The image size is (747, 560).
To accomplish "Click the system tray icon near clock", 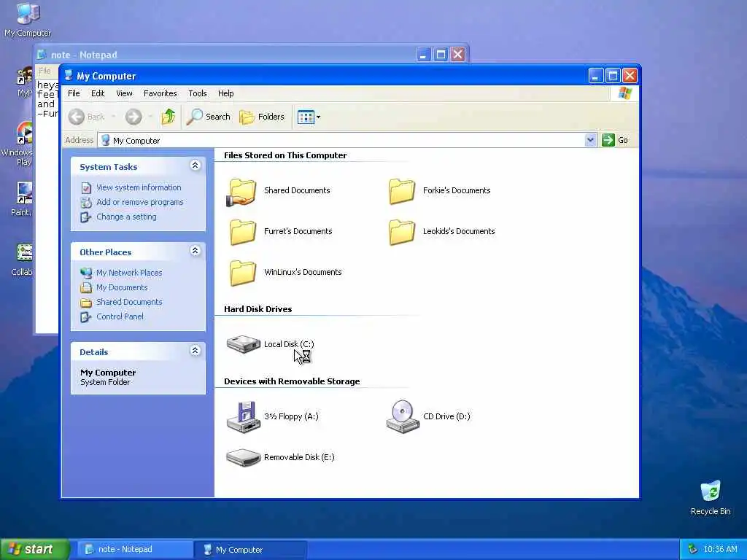I will coord(693,550).
